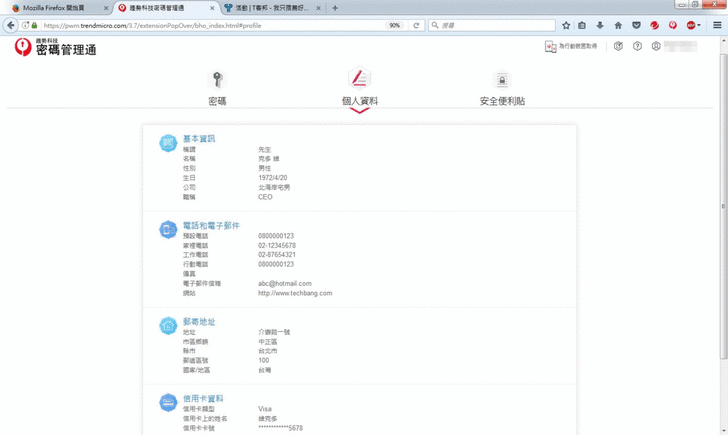Open the Pocket toolbar icon

(x=636, y=26)
